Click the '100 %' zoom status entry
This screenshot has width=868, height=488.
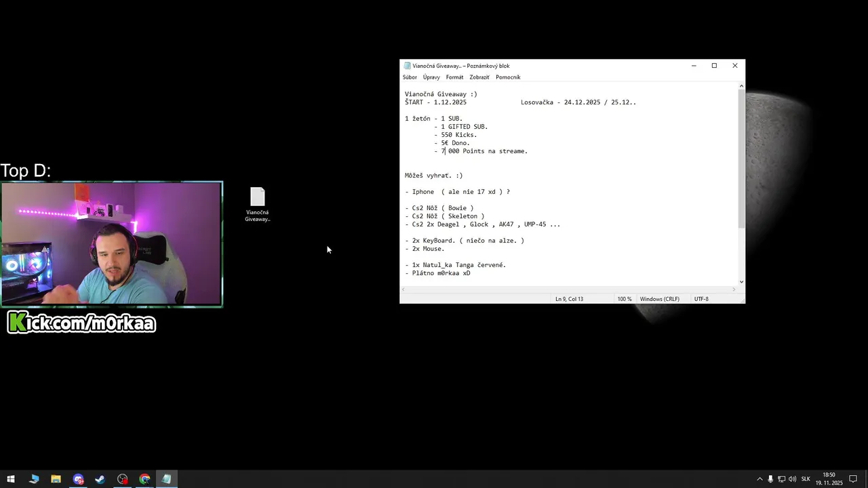624,299
